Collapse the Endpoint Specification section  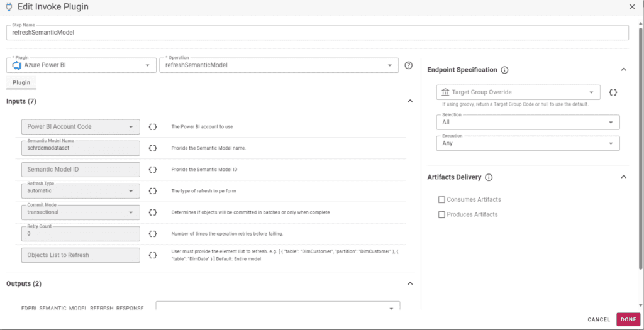coord(623,70)
